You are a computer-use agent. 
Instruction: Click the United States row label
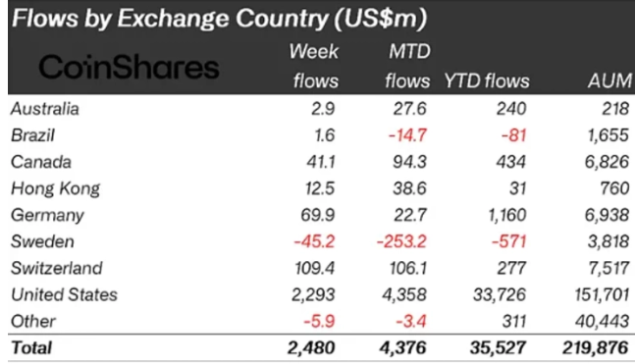coord(64,294)
